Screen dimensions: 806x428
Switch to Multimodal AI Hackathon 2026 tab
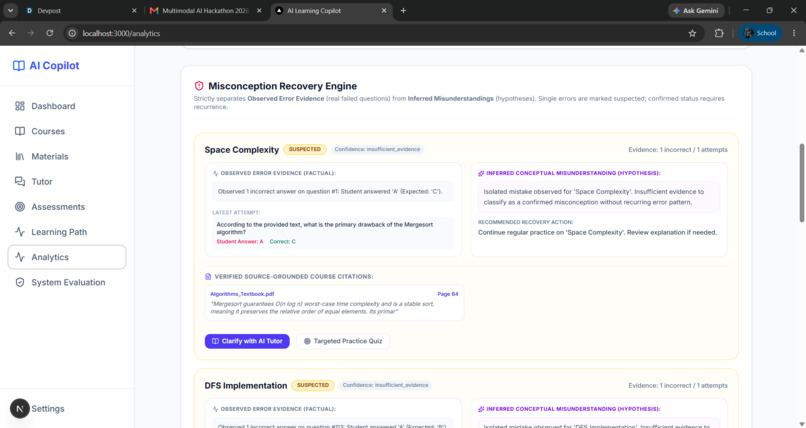coord(206,10)
